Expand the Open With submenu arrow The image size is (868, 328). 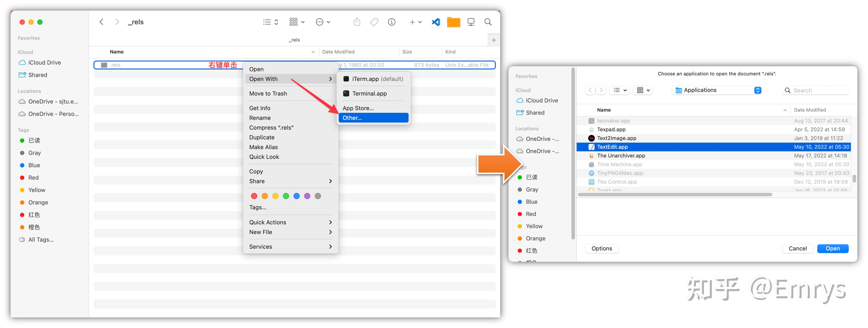pyautogui.click(x=331, y=79)
